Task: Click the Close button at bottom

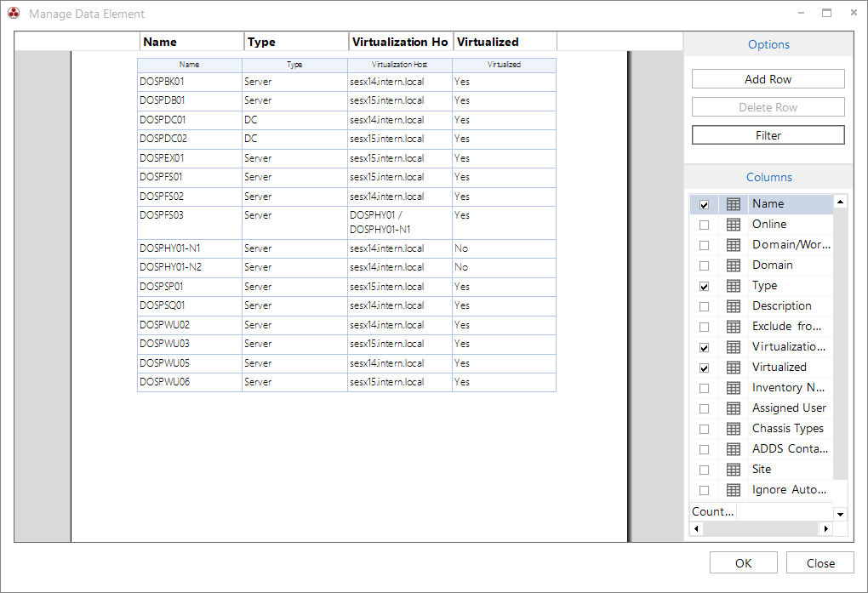Action: [x=820, y=563]
